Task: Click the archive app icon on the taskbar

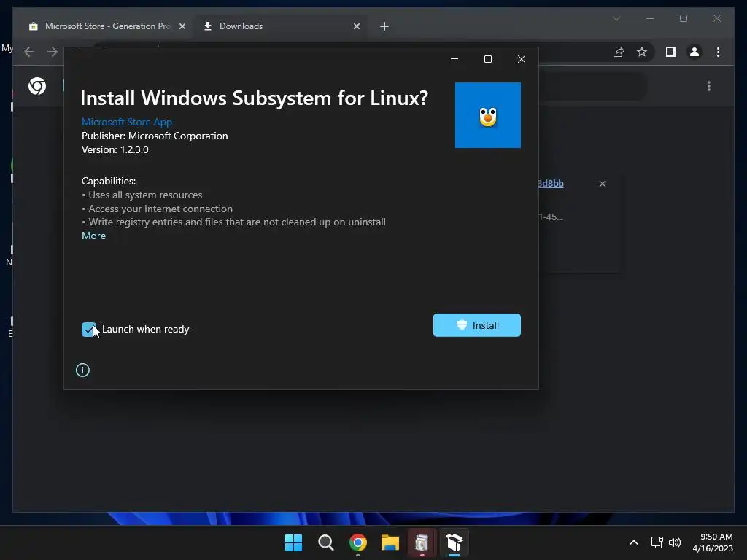Action: (x=422, y=542)
